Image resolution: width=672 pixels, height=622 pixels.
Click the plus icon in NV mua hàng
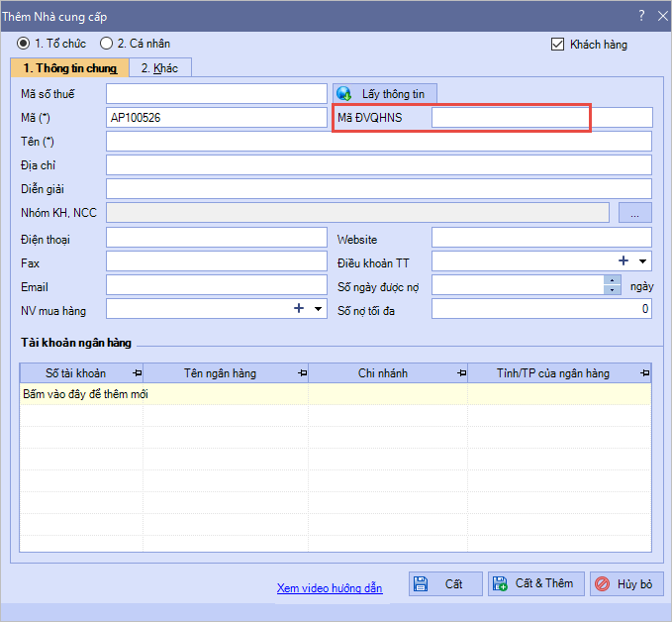pyautogui.click(x=298, y=309)
